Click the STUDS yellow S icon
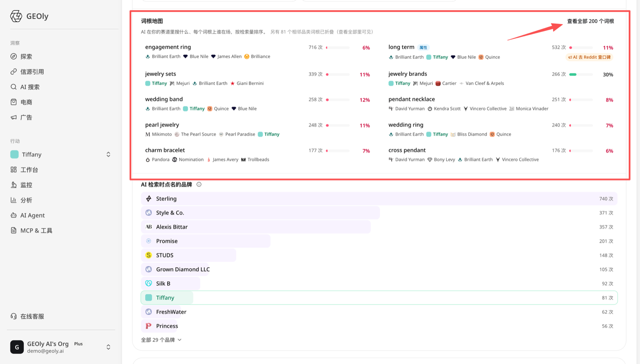The width and height of the screenshot is (640, 364). point(149,255)
